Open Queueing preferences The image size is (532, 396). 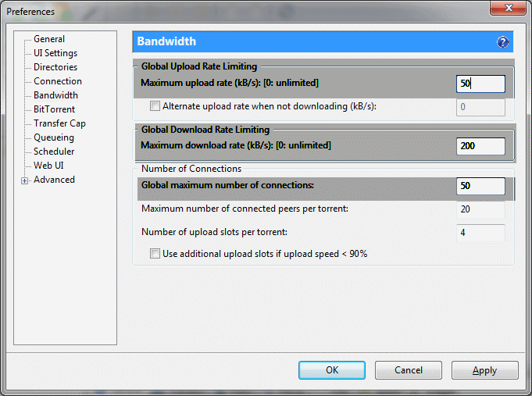(54, 137)
